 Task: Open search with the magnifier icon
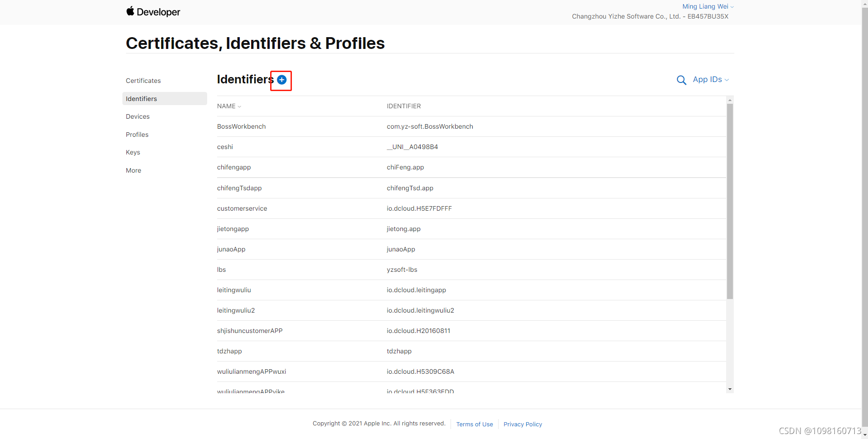[x=681, y=80]
